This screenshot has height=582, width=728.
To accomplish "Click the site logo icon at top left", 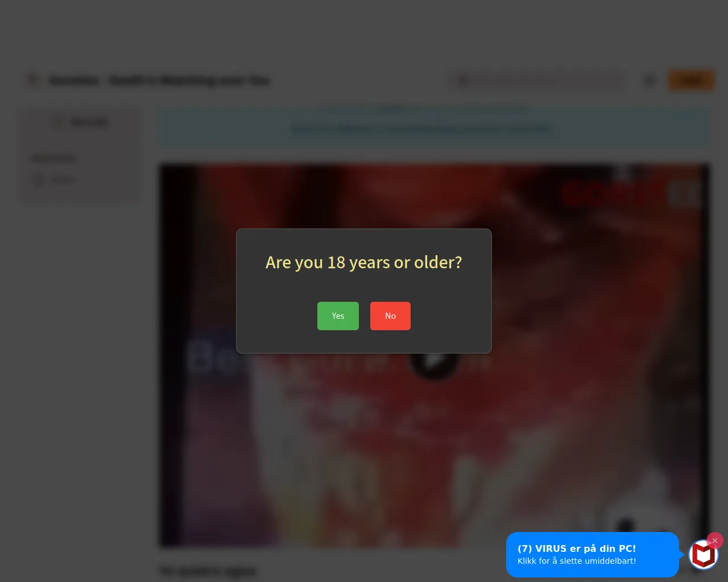I will click(x=34, y=81).
